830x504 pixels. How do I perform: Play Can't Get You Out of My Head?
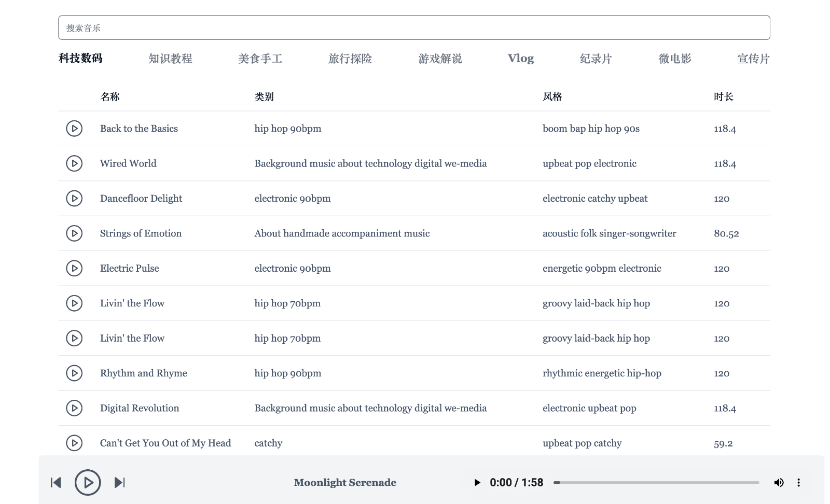click(x=74, y=443)
